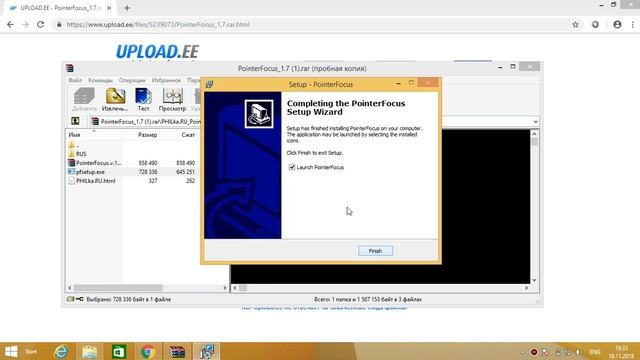Switch to the PointerFocus setup taskbar icon
The image size is (640, 360).
click(x=207, y=351)
